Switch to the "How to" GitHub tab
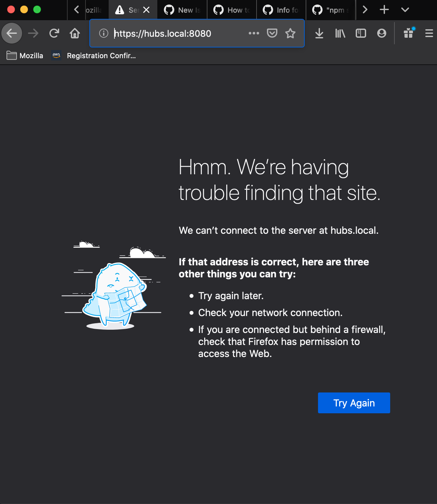Viewport: 437px width, 504px height. pyautogui.click(x=232, y=10)
